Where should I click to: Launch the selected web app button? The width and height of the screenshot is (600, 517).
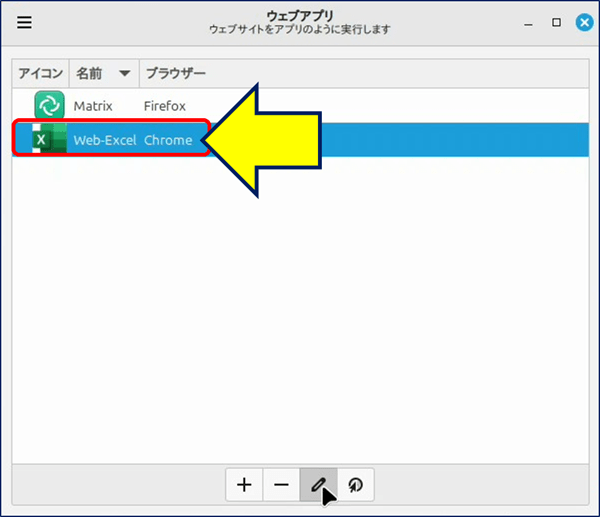coord(355,485)
